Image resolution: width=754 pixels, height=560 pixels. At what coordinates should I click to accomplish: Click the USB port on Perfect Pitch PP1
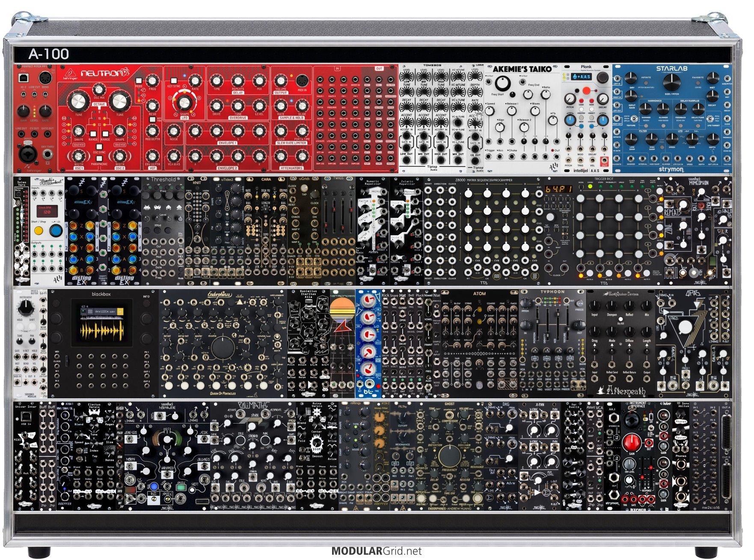pyautogui.click(x=24, y=78)
